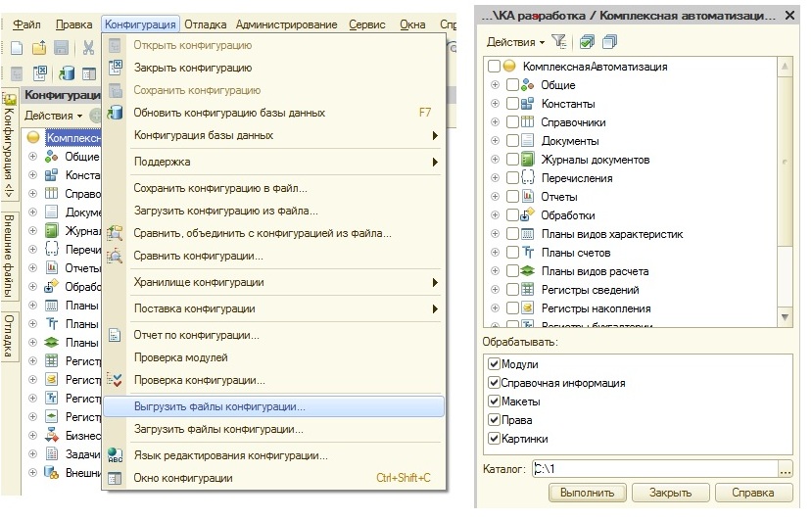This screenshot has height=520, width=812.
Task: Open the Действия dropdown in the export dialog
Action: click(515, 42)
